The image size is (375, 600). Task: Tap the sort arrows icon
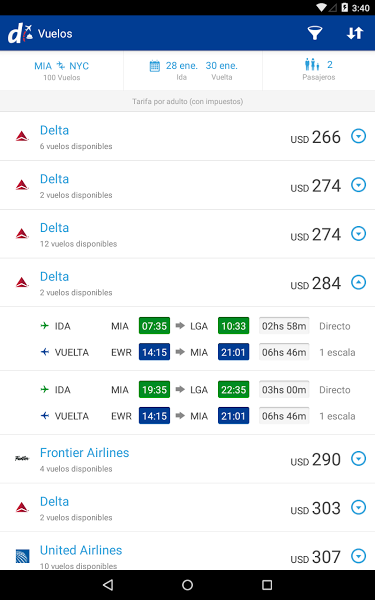click(355, 33)
